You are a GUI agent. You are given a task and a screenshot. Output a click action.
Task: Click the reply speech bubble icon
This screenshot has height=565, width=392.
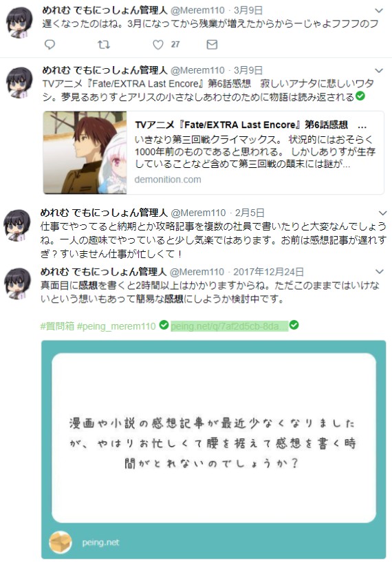(x=50, y=45)
